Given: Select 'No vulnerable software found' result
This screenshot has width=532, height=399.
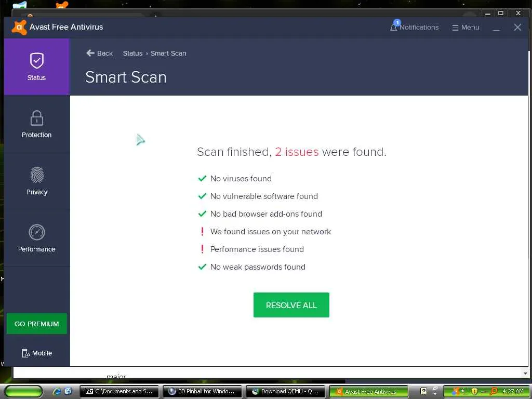Looking at the screenshot, I should click(x=264, y=196).
